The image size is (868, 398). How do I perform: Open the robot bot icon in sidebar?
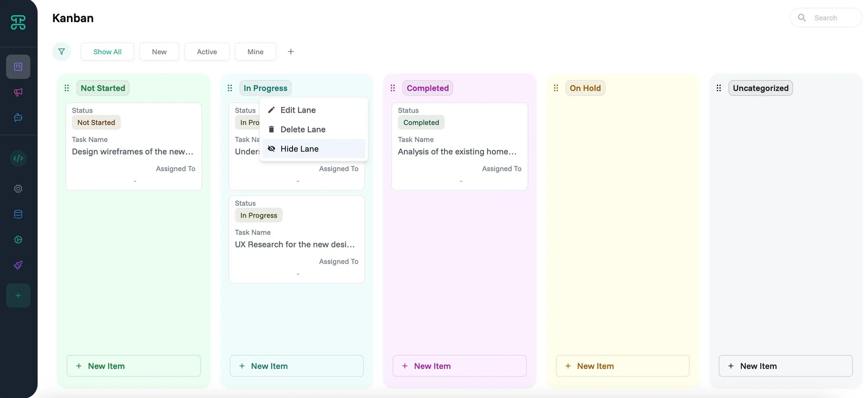[18, 118]
